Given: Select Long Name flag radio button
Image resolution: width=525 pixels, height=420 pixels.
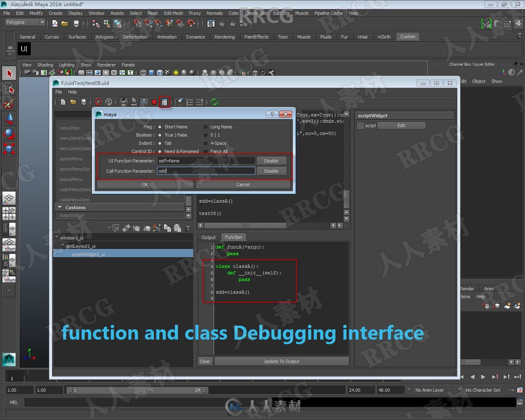Looking at the screenshot, I should [206, 127].
